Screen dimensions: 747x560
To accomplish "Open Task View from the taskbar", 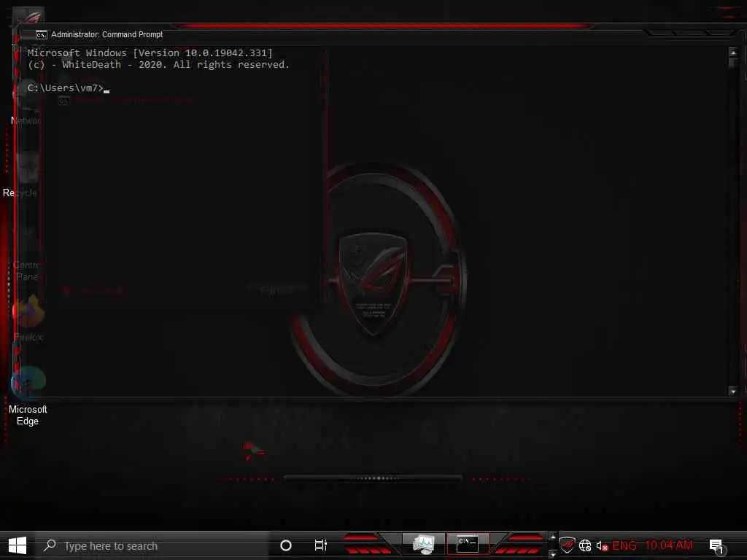I will coord(321,545).
